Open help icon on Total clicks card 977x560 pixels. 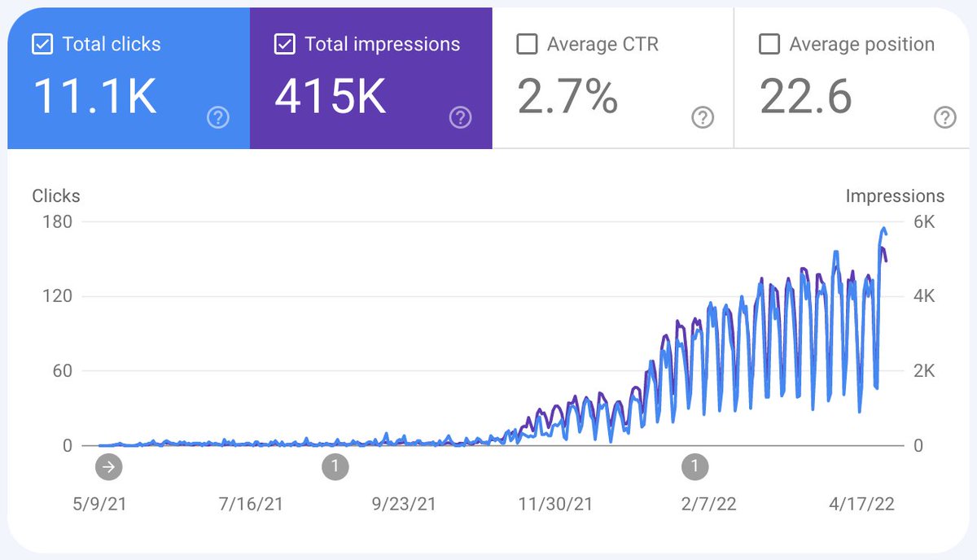(218, 118)
